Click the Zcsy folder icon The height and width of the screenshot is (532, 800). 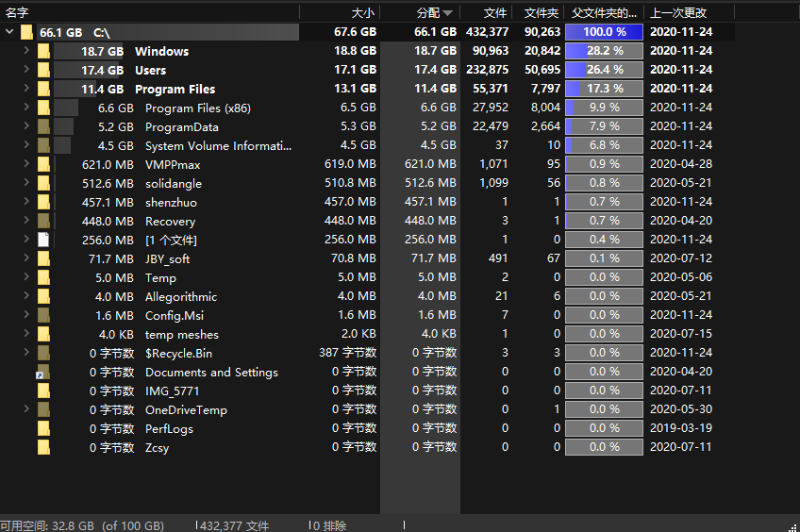click(43, 447)
